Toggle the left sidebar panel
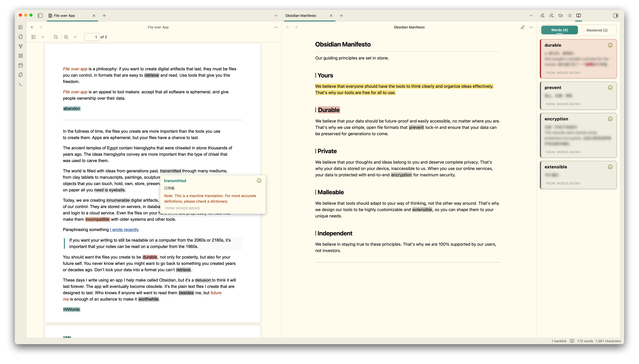This screenshot has height=364, width=639. (x=40, y=15)
